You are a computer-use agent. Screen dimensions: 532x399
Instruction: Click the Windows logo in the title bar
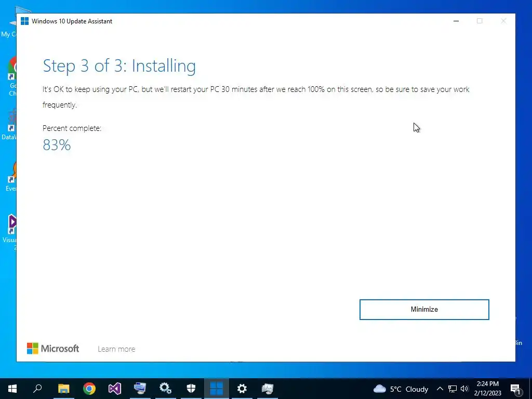tap(24, 21)
